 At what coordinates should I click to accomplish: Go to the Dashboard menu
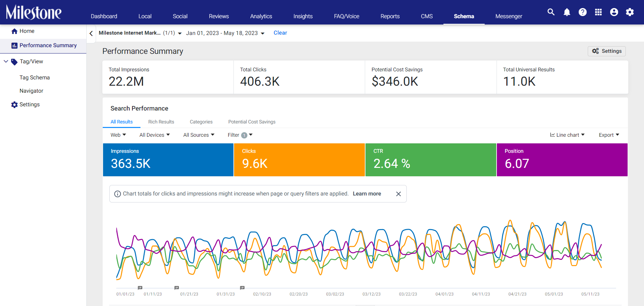pyautogui.click(x=104, y=16)
